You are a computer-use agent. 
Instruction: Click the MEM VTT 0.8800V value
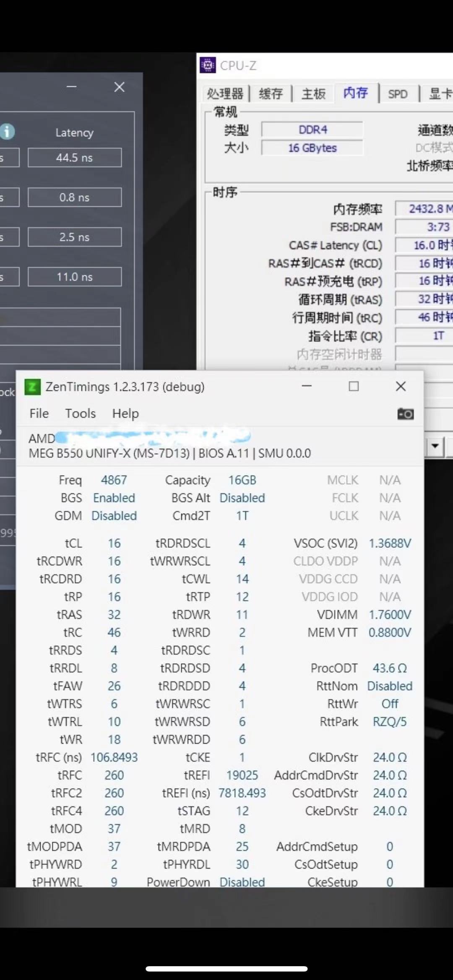pos(390,632)
